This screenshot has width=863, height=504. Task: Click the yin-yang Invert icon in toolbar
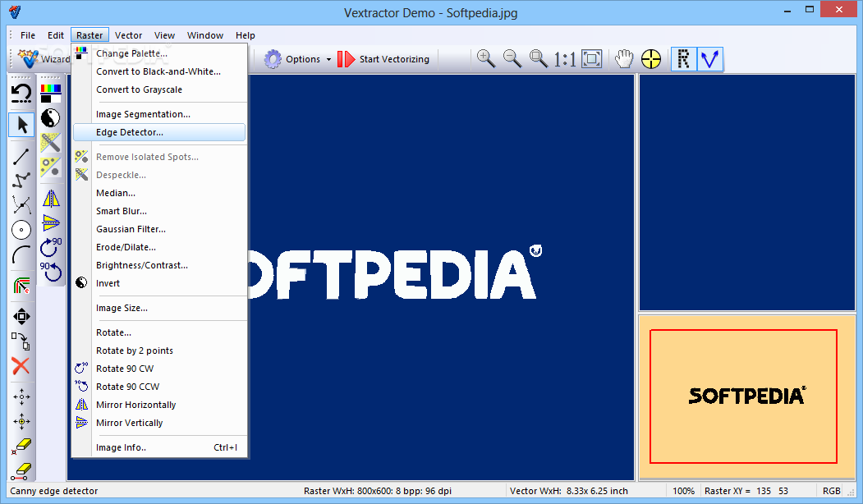click(51, 117)
